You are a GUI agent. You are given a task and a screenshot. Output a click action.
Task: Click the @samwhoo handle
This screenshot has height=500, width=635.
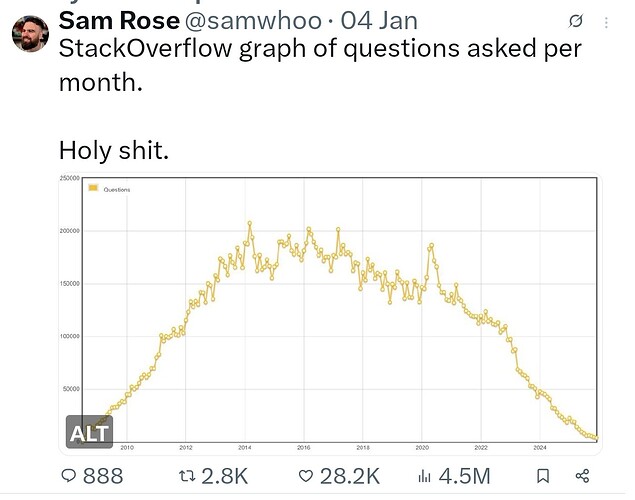click(252, 20)
